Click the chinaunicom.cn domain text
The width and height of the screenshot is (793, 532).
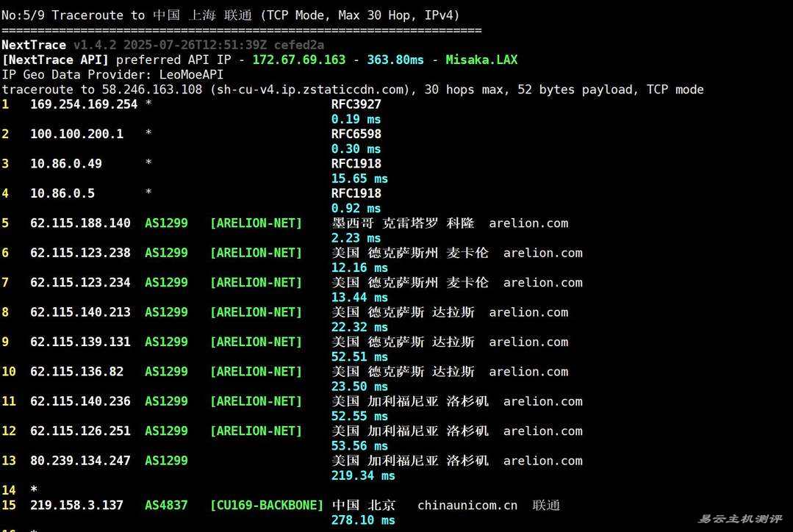pyautogui.click(x=467, y=506)
